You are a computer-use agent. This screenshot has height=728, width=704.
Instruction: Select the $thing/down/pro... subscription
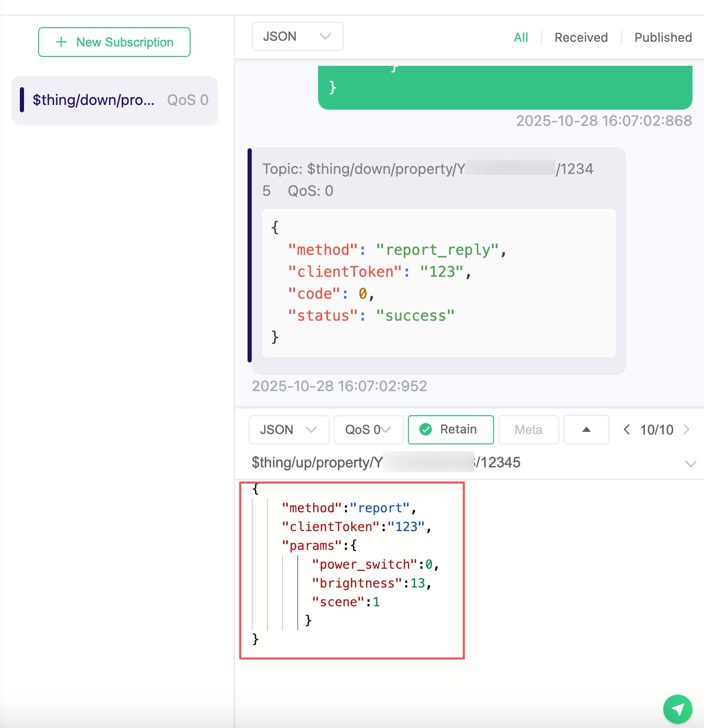[x=114, y=100]
